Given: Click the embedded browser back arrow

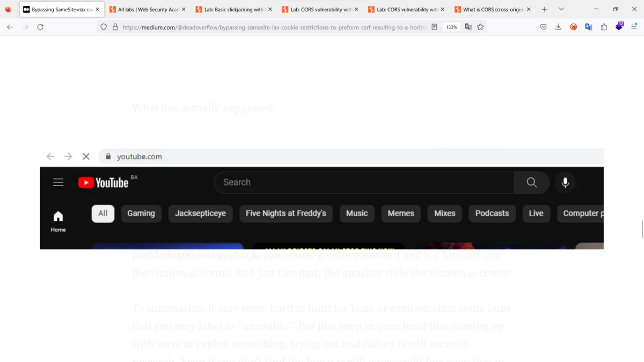Looking at the screenshot, I should point(50,157).
